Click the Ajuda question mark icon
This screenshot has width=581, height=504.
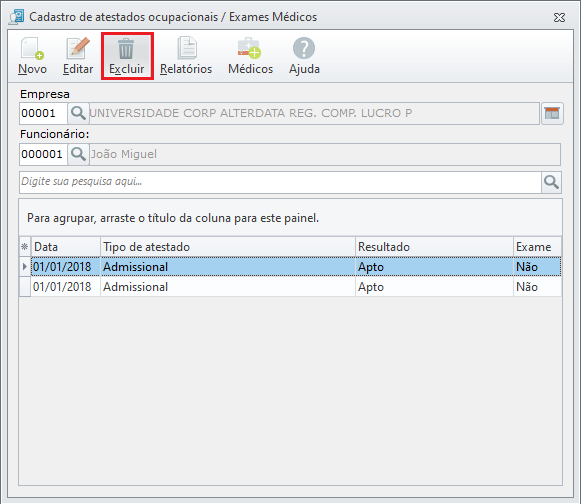[x=304, y=48]
